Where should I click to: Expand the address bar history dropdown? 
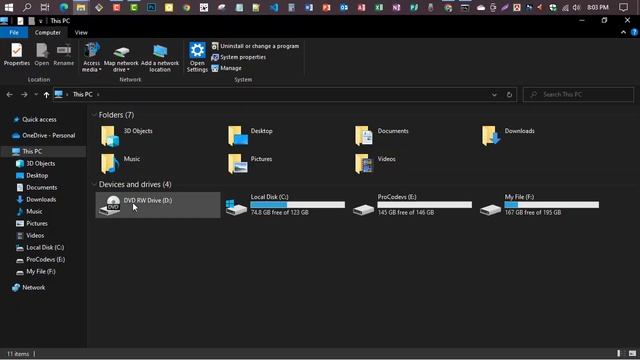[494, 95]
